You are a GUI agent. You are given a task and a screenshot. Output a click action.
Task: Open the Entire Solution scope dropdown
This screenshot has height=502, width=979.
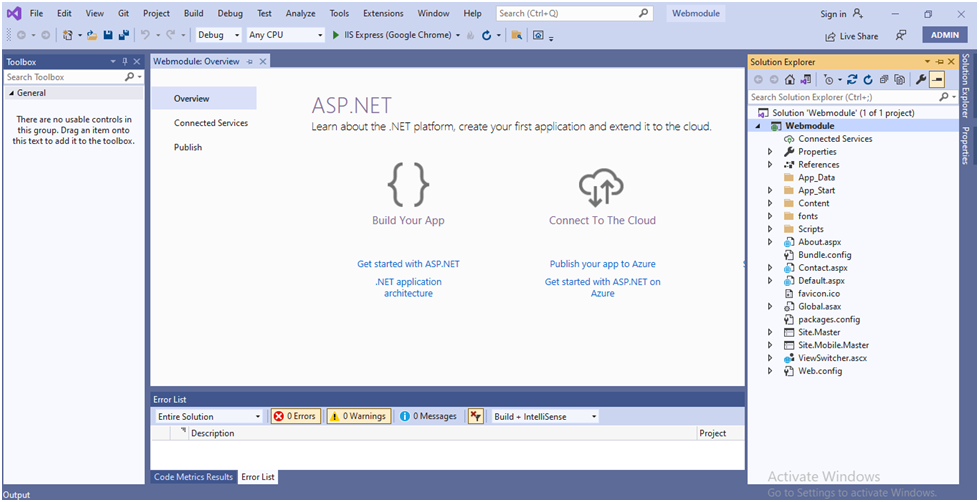pos(209,416)
